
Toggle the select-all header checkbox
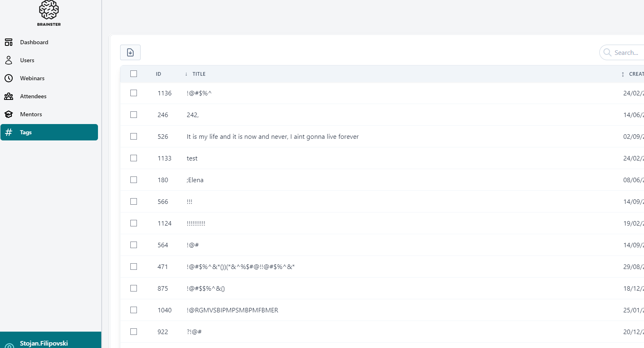click(x=134, y=74)
